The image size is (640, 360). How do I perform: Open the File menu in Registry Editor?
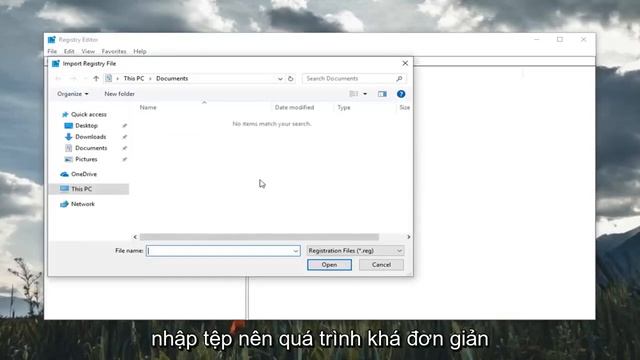tap(52, 51)
